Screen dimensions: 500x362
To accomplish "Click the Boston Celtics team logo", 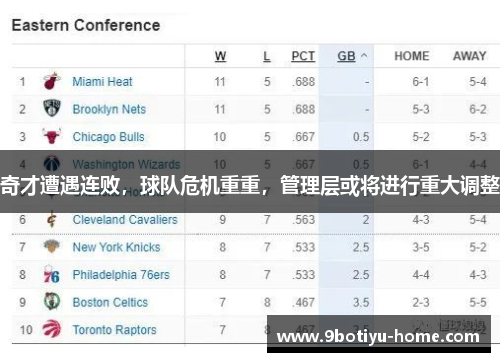I will click(x=52, y=302).
